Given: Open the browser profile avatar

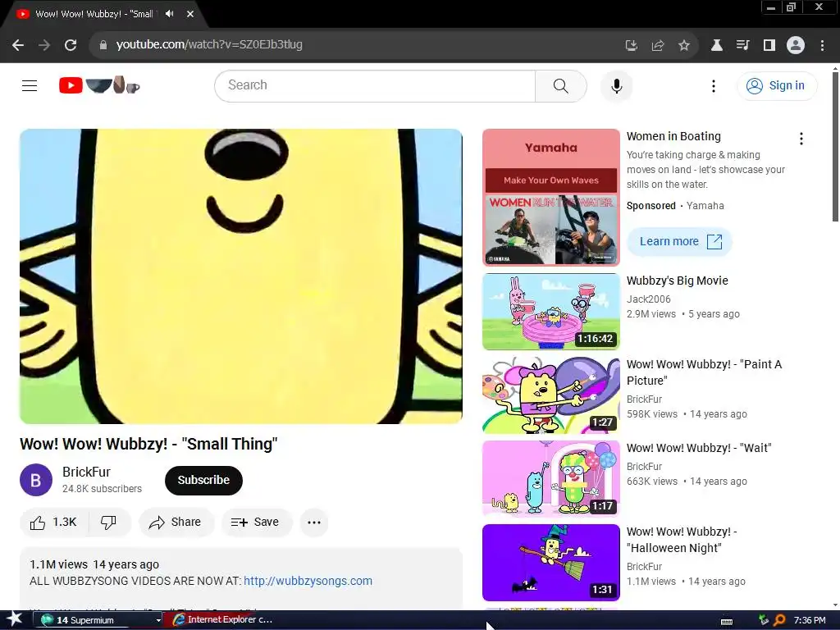Looking at the screenshot, I should tap(796, 46).
